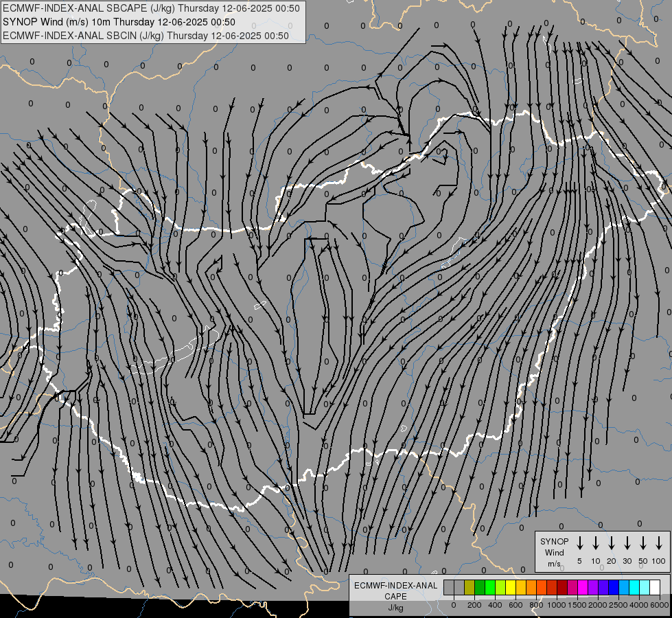672x618 pixels.
Task: Click the 6000 tick on CAPE scale
Action: (659, 605)
